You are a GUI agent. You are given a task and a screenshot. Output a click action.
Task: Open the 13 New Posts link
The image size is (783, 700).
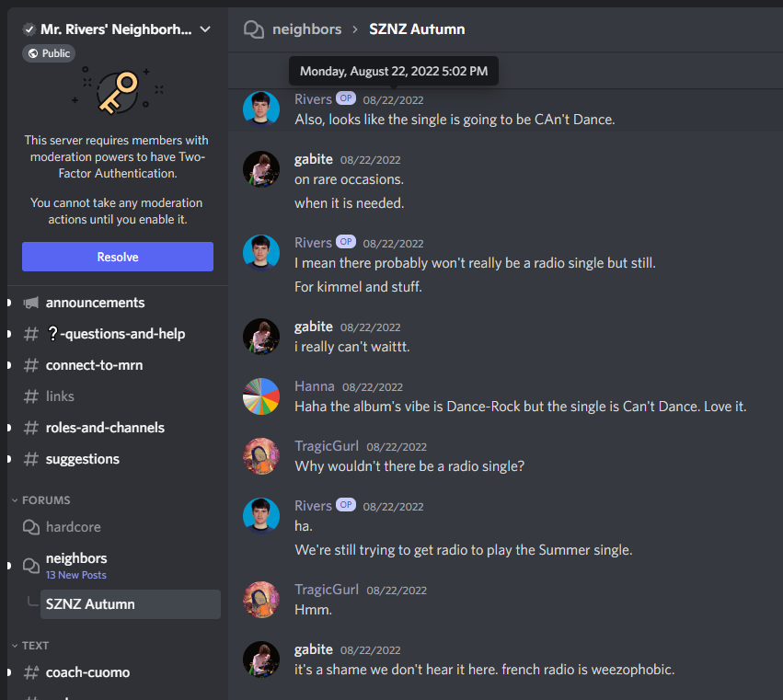(x=76, y=575)
